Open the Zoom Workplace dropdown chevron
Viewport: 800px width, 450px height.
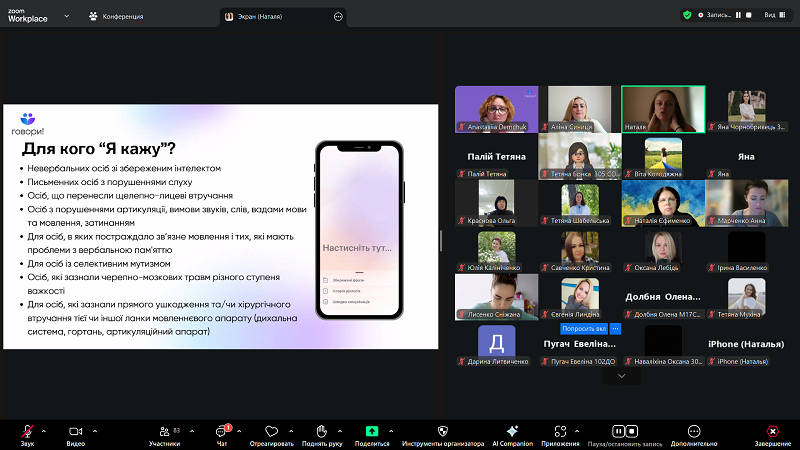[x=66, y=16]
